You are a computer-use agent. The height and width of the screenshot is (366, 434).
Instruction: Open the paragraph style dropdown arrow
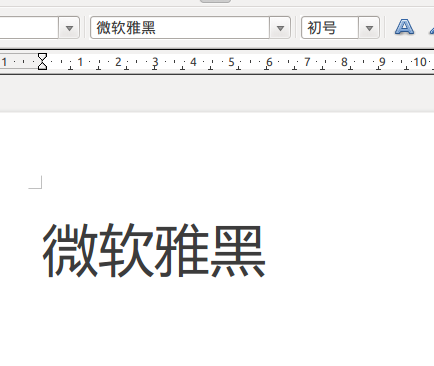69,28
